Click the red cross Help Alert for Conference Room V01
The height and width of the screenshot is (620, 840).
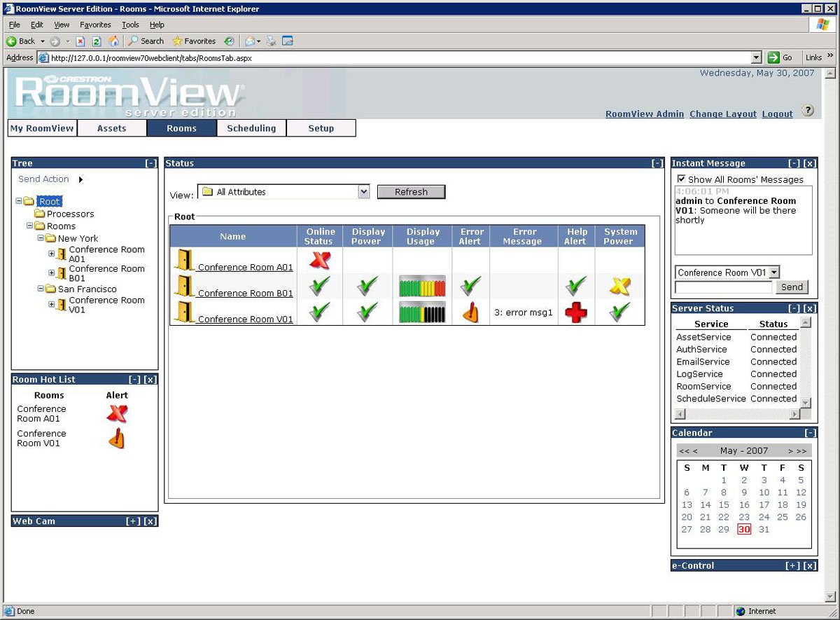[x=575, y=312]
